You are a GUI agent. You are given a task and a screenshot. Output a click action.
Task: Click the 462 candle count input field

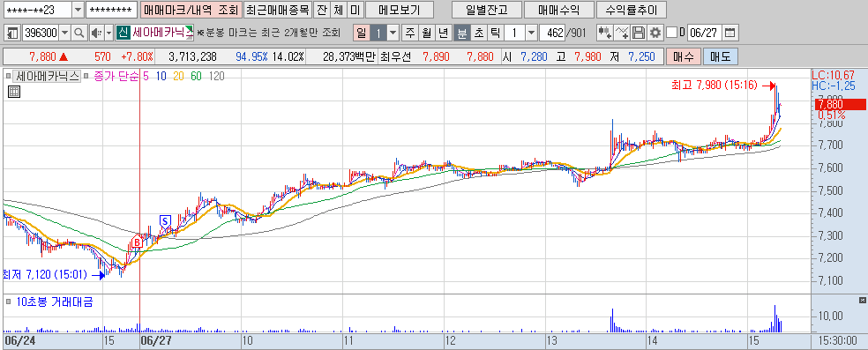click(x=552, y=33)
